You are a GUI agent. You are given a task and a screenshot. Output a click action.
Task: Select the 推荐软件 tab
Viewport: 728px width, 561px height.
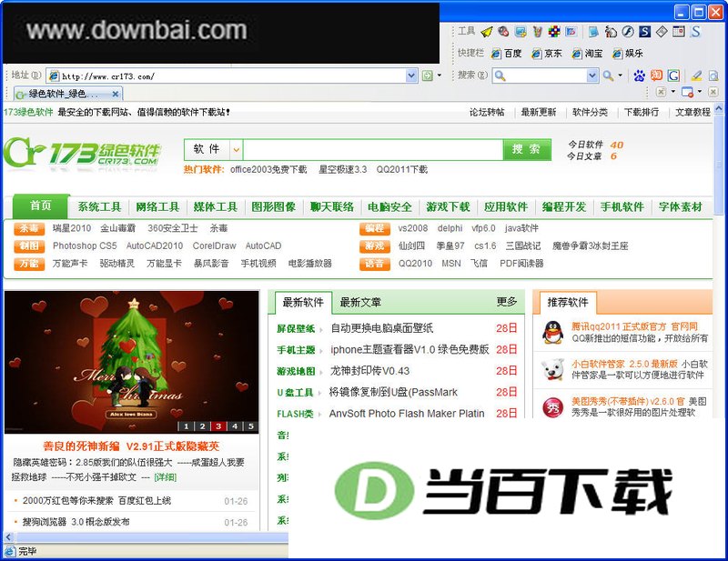[567, 303]
